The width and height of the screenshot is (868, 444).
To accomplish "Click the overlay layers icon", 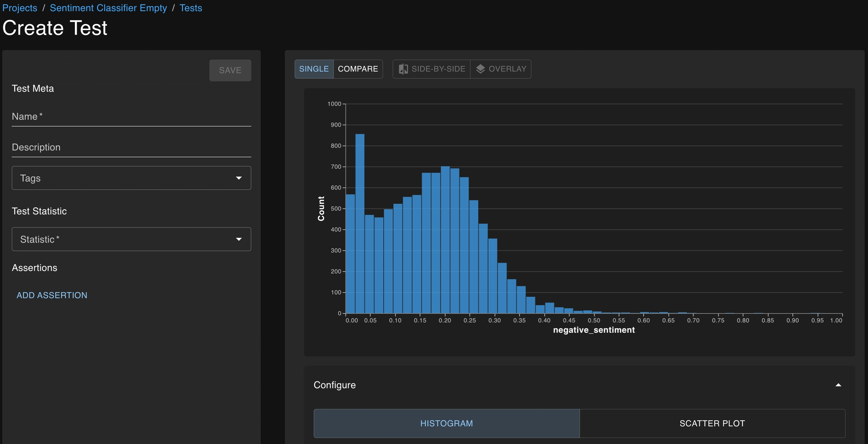I will click(480, 69).
